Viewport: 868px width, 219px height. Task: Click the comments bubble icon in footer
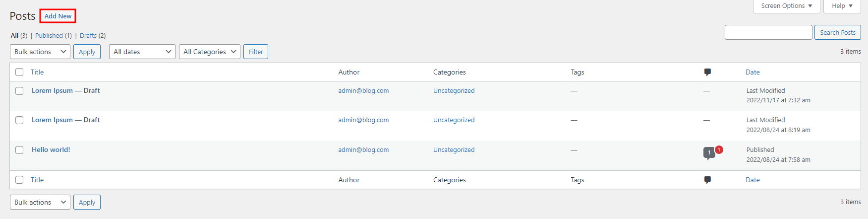coord(707,180)
